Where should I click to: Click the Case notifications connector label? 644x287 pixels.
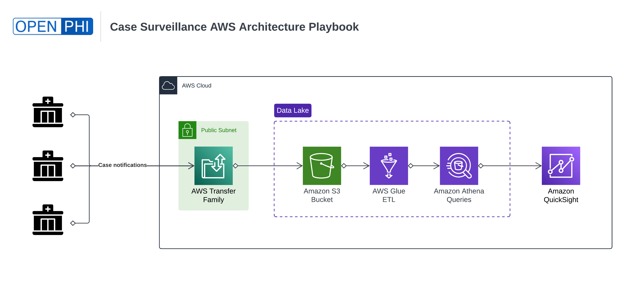(123, 165)
